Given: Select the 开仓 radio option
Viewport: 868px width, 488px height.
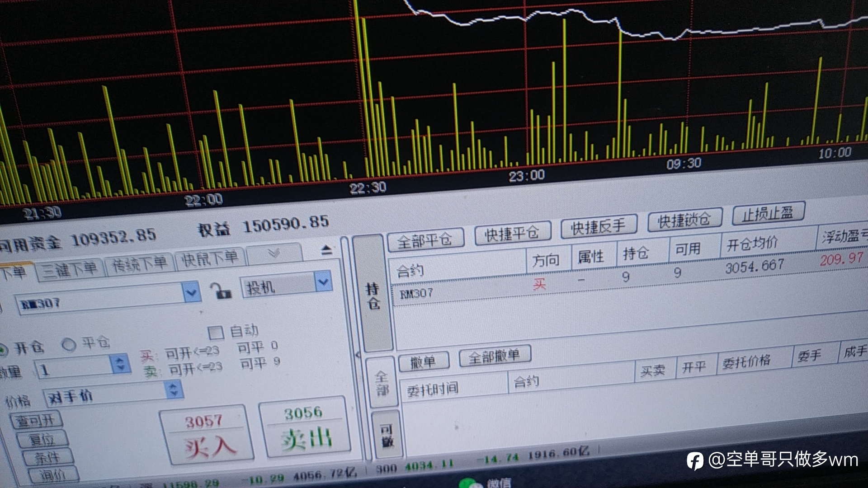Looking at the screenshot, I should point(3,350).
